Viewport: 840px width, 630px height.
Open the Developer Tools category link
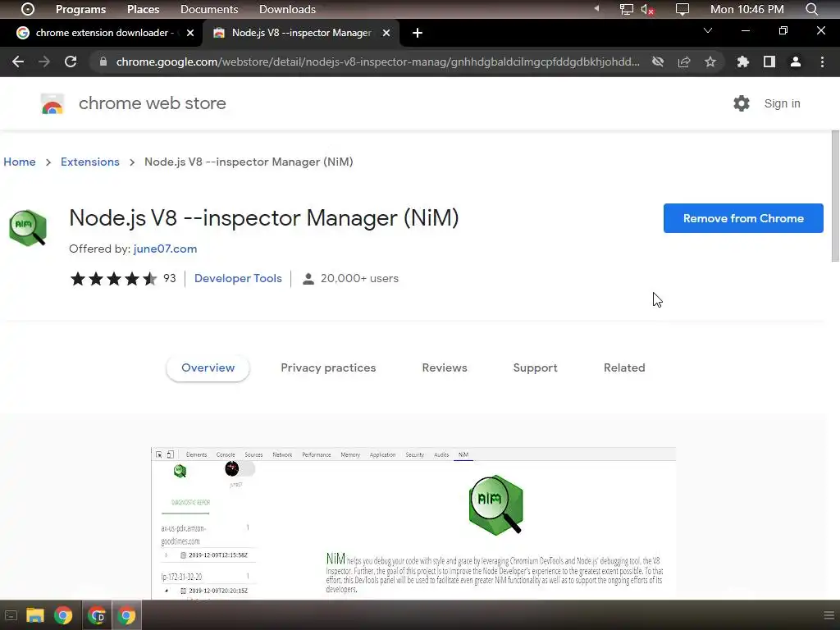238,279
